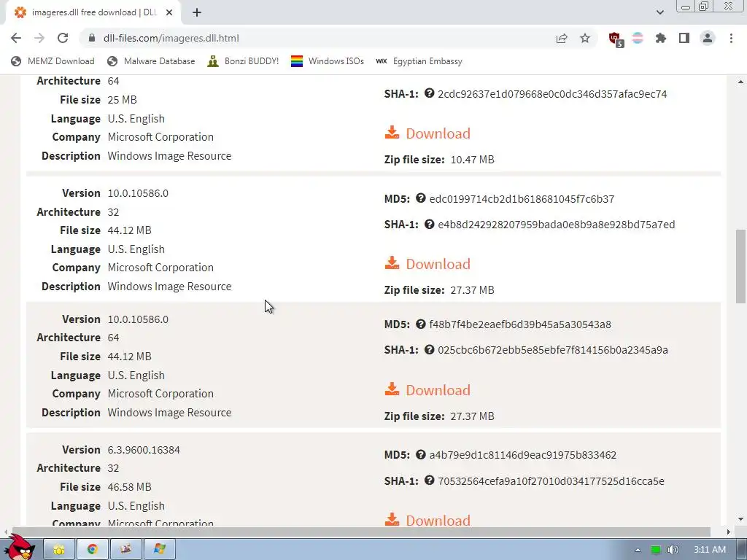Toggle the browser side panel
Image resolution: width=747 pixels, height=560 pixels.
684,38
